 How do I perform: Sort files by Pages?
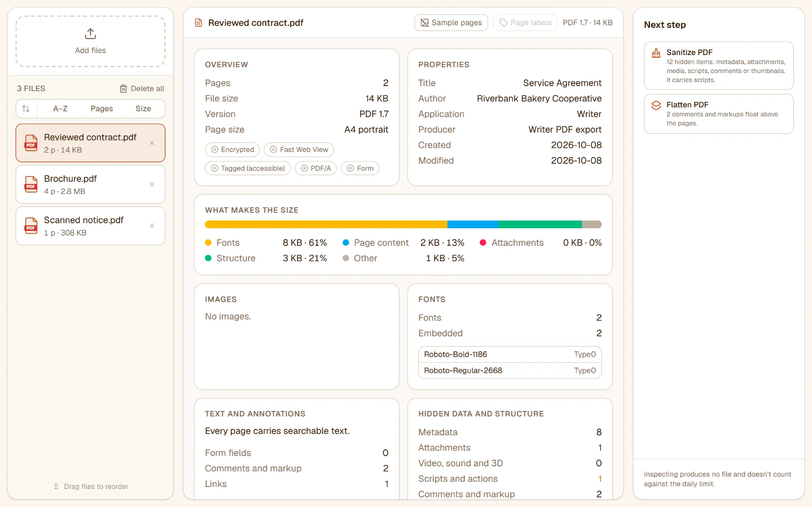click(101, 109)
